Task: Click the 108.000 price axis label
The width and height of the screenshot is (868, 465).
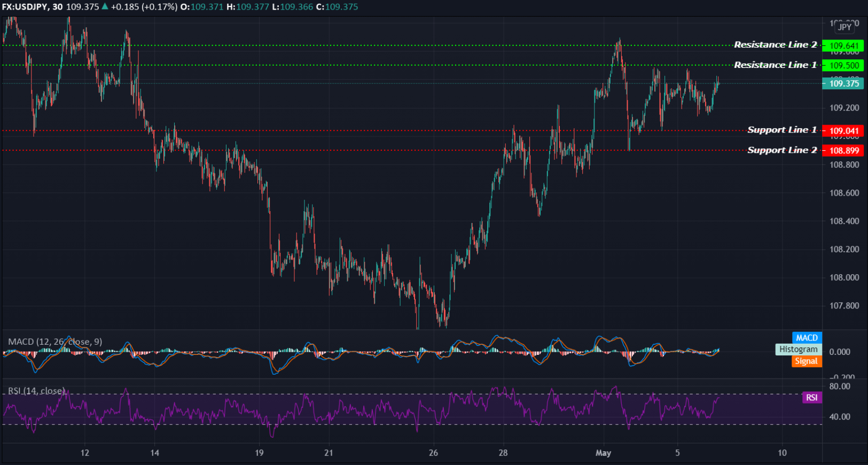Action: pyautogui.click(x=844, y=277)
